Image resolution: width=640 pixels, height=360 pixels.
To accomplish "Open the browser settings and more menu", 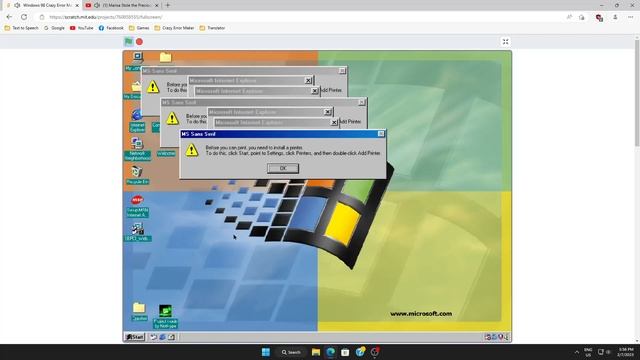I will tap(630, 17).
